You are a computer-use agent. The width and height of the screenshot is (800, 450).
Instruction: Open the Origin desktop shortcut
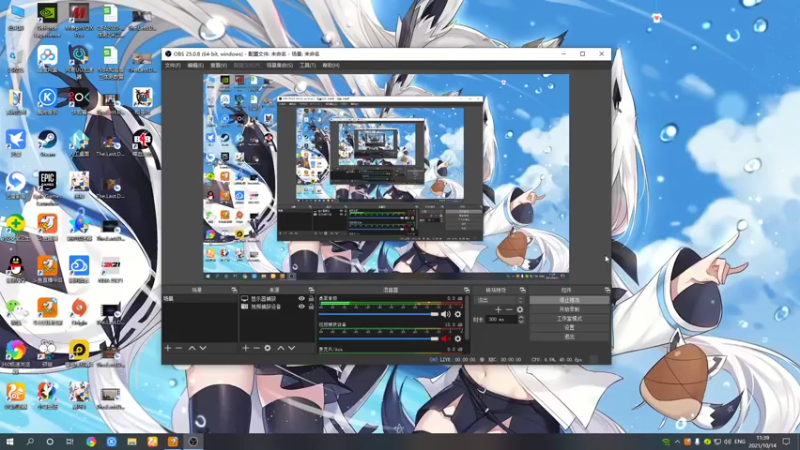[x=79, y=311]
